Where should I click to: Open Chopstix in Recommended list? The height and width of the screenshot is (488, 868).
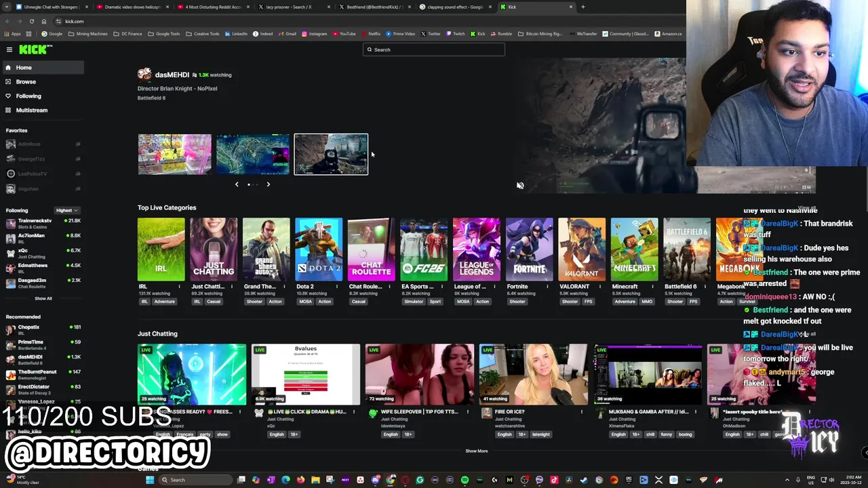pyautogui.click(x=42, y=329)
